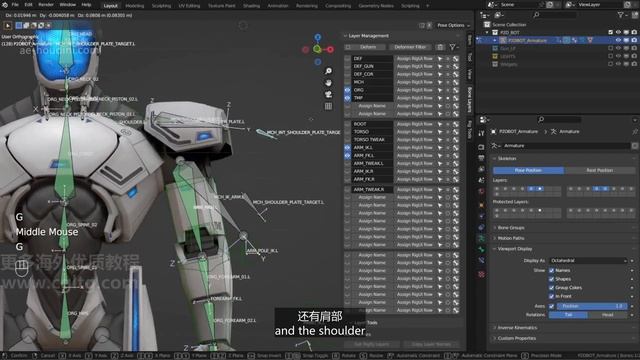Click the outliner filter funnel icon

pos(620,15)
